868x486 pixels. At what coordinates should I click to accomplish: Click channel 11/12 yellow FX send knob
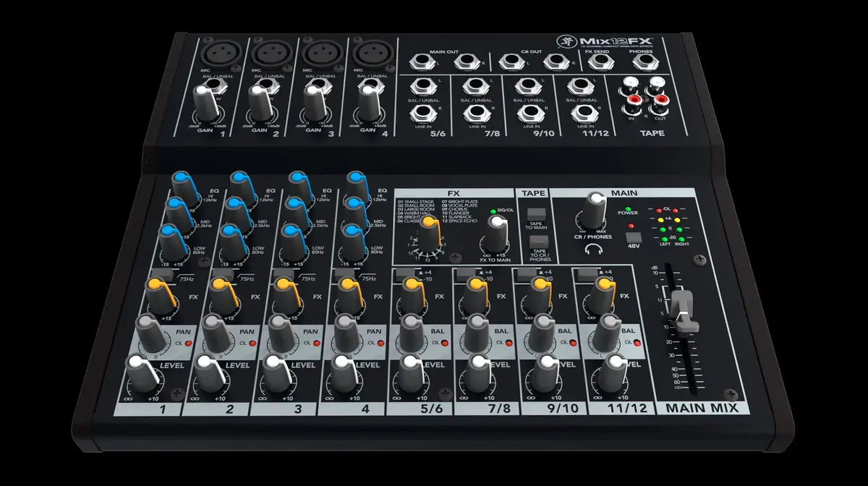(x=603, y=296)
